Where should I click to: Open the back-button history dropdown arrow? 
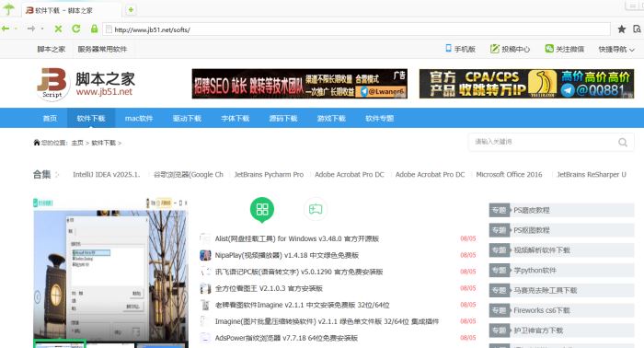[x=16, y=29]
